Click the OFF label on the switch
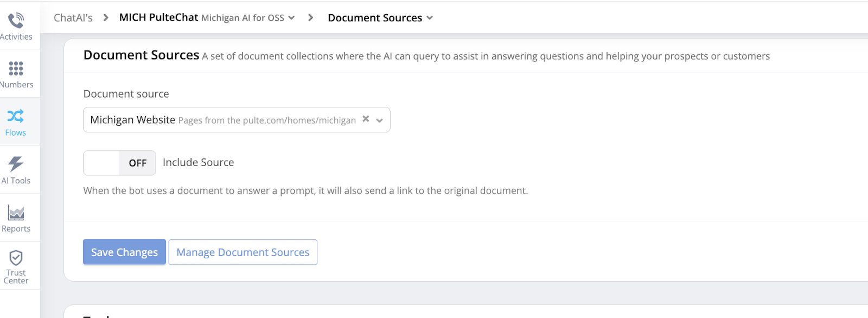868x318 pixels. click(x=137, y=163)
